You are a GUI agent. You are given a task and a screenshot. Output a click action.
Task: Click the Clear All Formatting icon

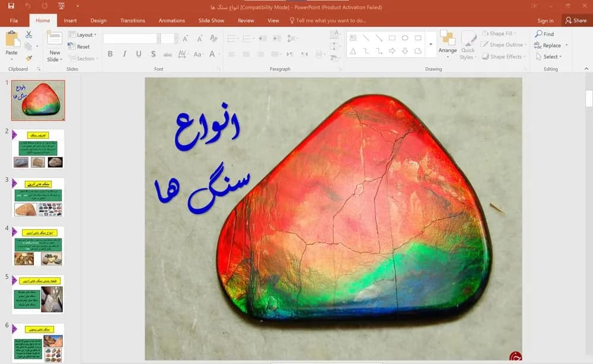(213, 38)
